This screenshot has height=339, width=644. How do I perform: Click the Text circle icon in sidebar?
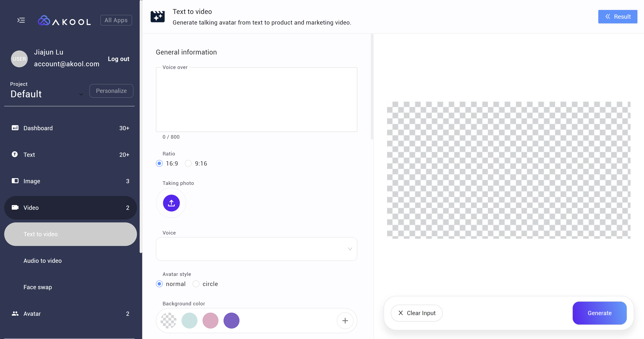click(15, 154)
